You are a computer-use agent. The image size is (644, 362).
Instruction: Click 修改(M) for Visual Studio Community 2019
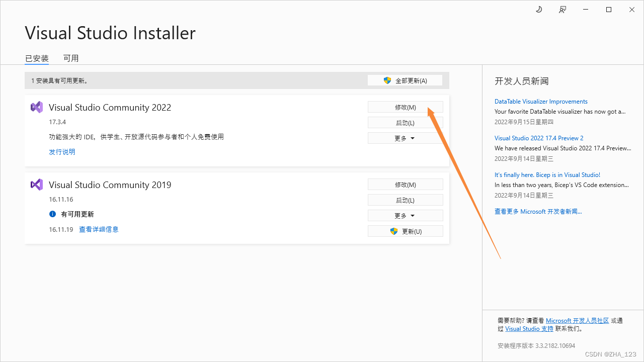(406, 185)
